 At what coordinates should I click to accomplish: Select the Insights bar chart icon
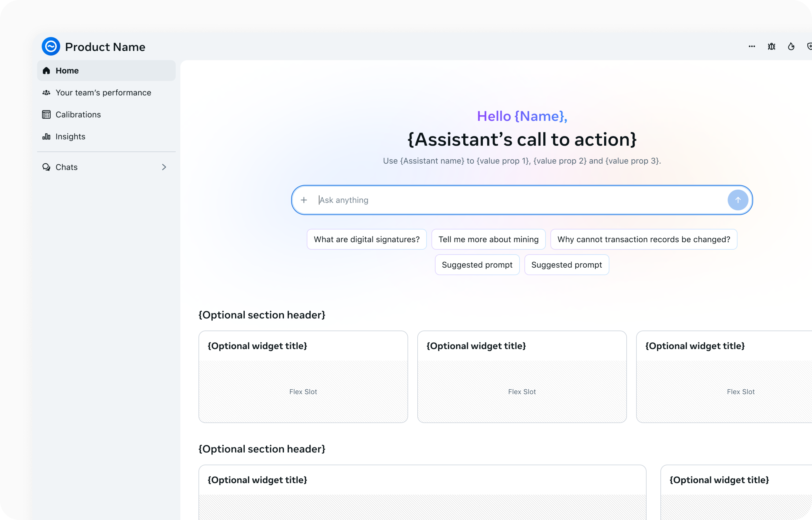click(x=46, y=136)
